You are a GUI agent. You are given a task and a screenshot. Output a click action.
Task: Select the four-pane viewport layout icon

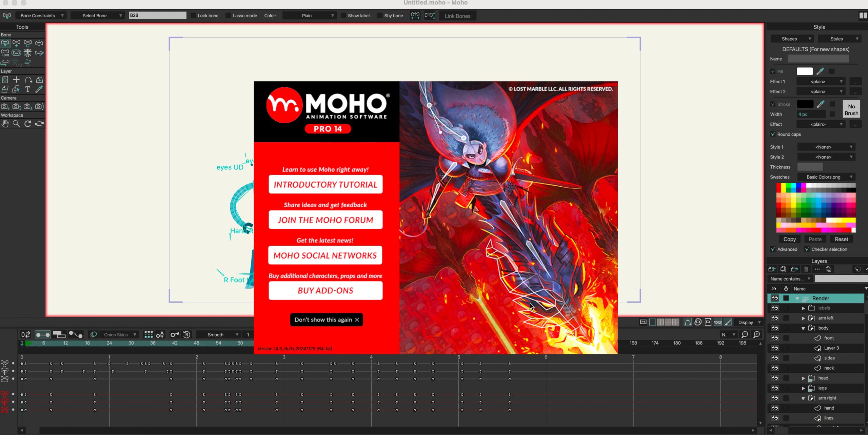click(x=676, y=322)
